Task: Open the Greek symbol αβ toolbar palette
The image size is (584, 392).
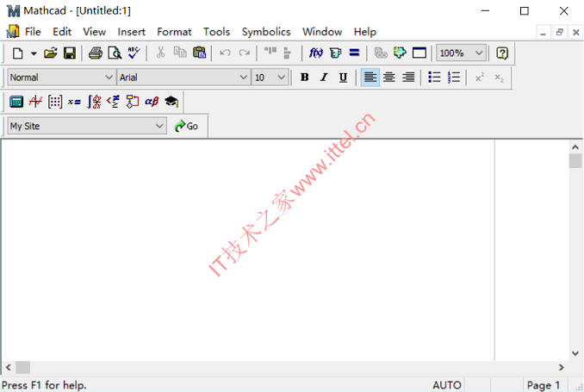Action: (x=152, y=102)
